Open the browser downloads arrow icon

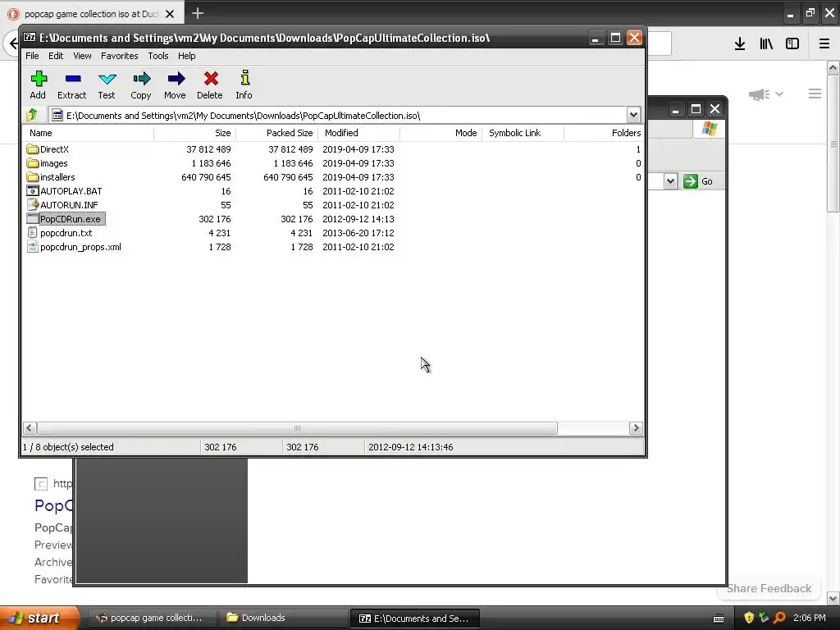tap(740, 44)
